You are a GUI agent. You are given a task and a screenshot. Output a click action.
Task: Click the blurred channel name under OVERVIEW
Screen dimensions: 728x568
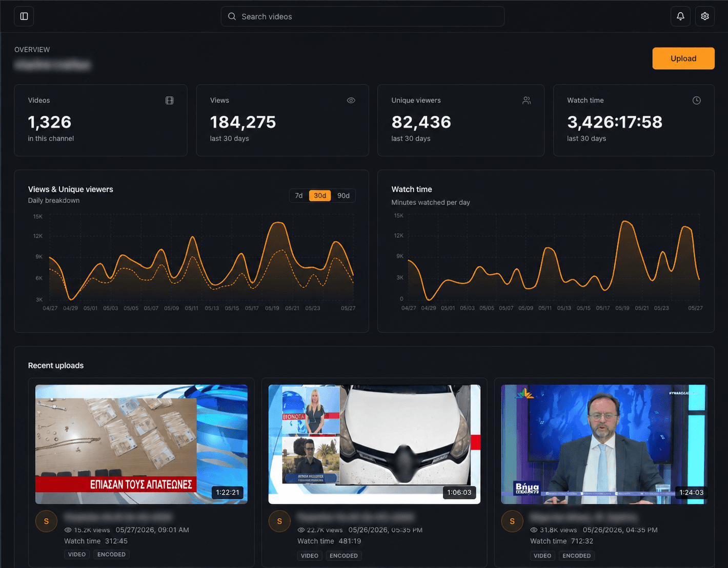pyautogui.click(x=52, y=65)
